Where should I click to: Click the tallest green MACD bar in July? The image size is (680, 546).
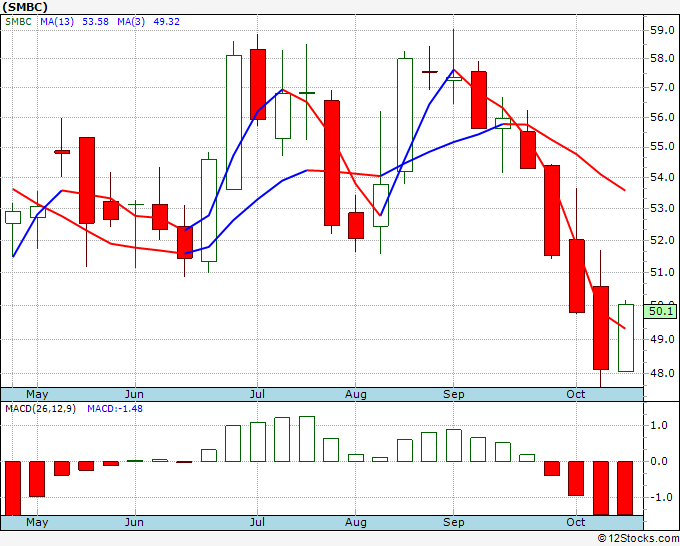[x=307, y=439]
